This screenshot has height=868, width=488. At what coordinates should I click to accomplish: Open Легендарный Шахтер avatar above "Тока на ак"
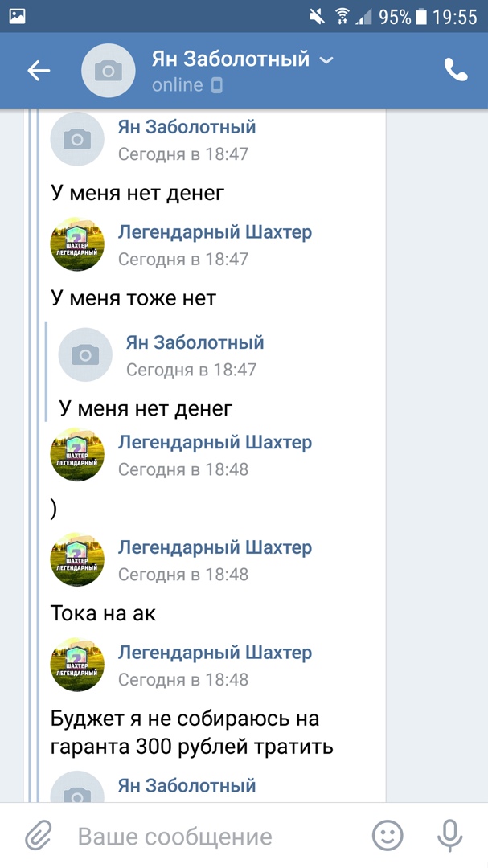point(77,559)
